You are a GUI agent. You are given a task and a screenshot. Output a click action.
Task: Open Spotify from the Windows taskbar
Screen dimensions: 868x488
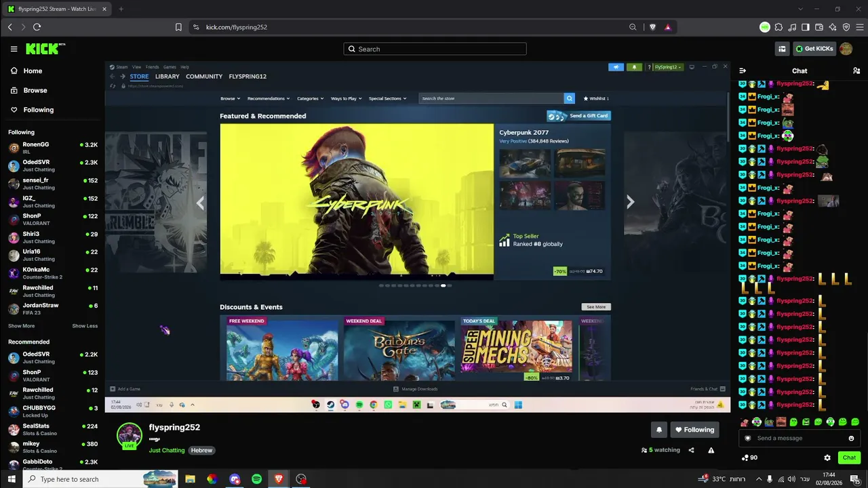[256, 479]
